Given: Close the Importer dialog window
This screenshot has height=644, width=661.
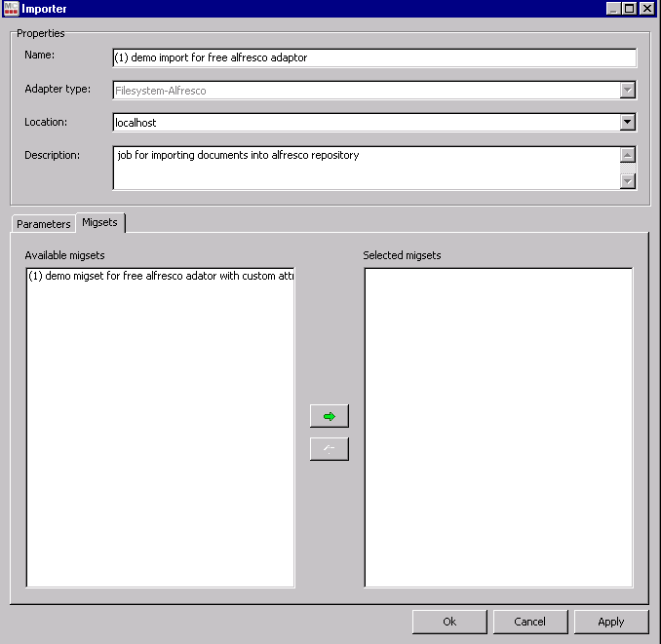Looking at the screenshot, I should [x=646, y=9].
